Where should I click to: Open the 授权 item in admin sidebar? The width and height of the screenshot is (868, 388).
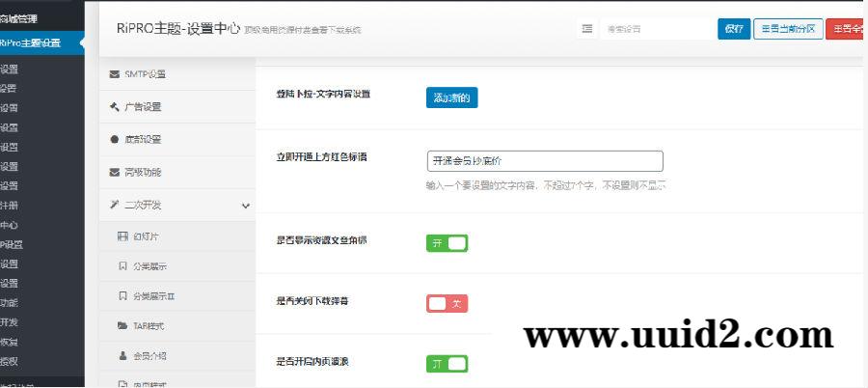[x=9, y=361]
